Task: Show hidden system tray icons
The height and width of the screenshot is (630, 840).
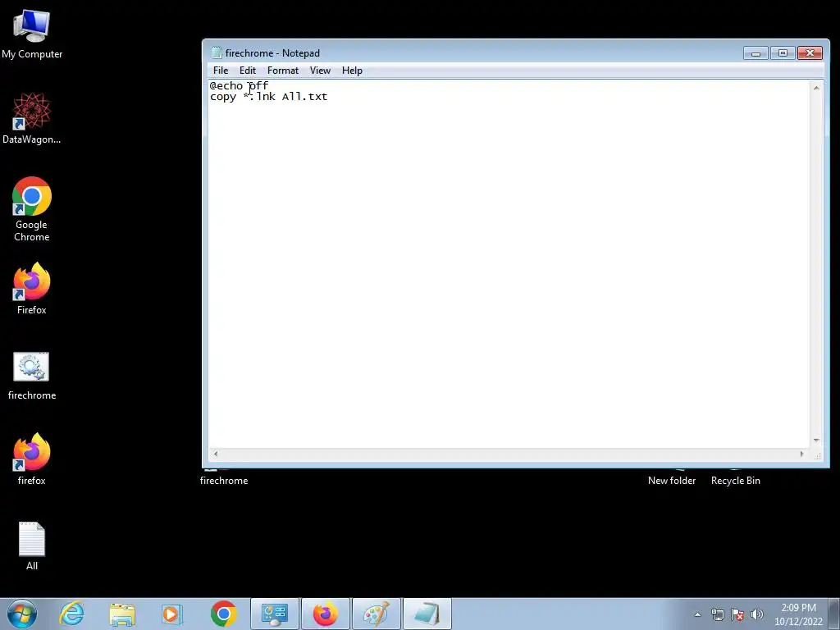Action: 697,614
